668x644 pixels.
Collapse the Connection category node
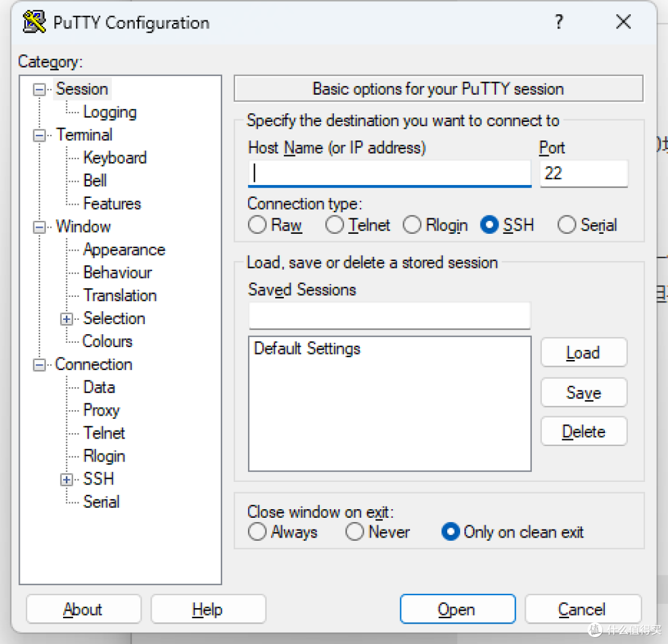pos(39,365)
